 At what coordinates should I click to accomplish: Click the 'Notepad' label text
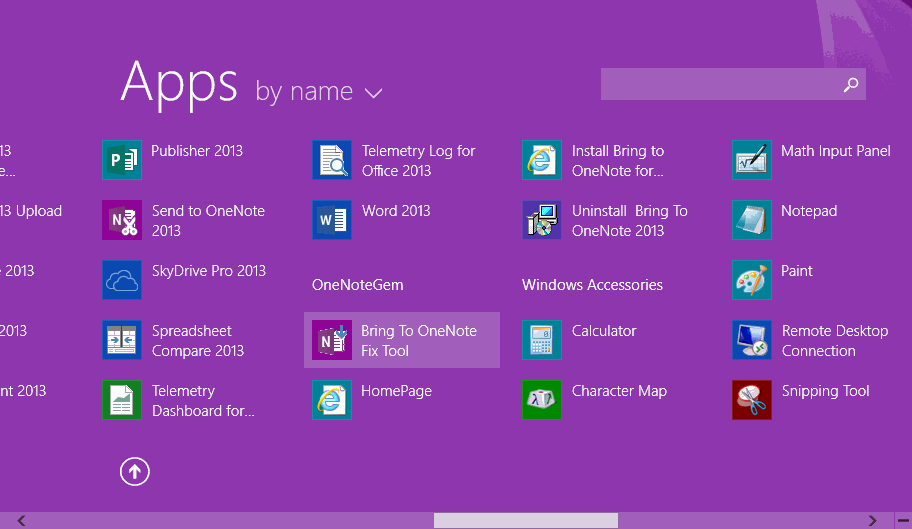click(x=809, y=211)
